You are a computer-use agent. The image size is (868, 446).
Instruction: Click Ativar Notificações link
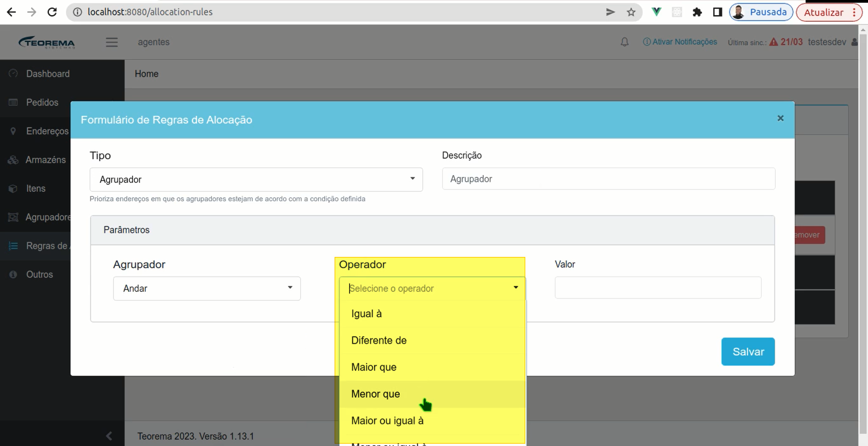(x=680, y=42)
